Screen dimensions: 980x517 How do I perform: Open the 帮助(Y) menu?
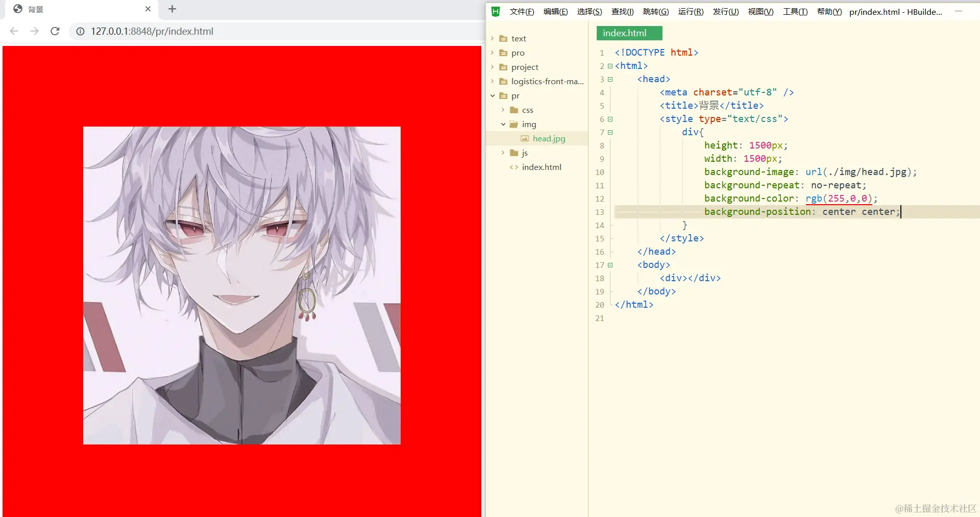point(829,12)
